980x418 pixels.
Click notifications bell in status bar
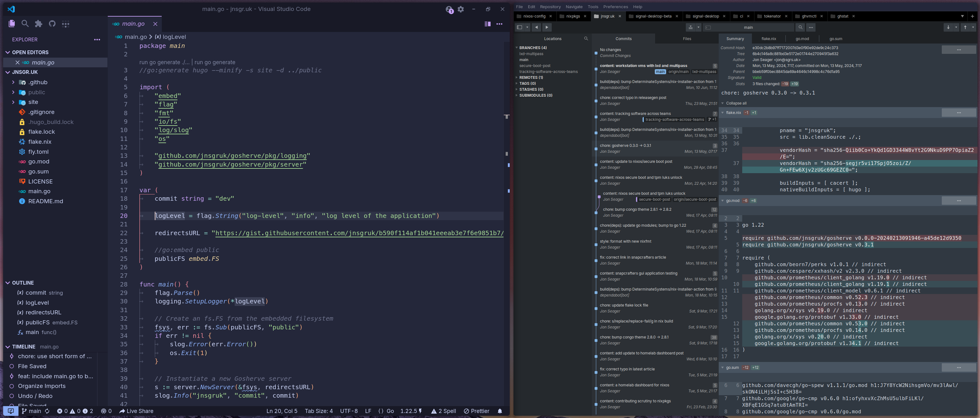pyautogui.click(x=500, y=411)
